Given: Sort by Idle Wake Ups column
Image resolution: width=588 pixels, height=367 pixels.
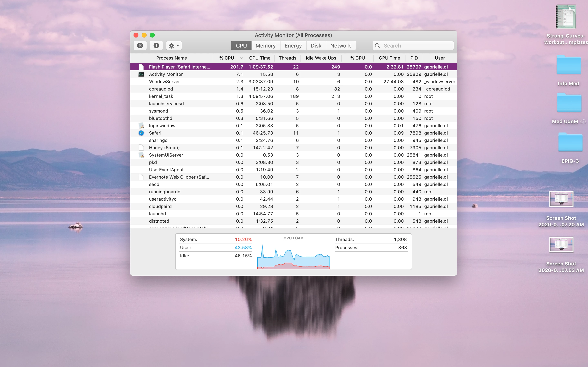Looking at the screenshot, I should pos(321,58).
